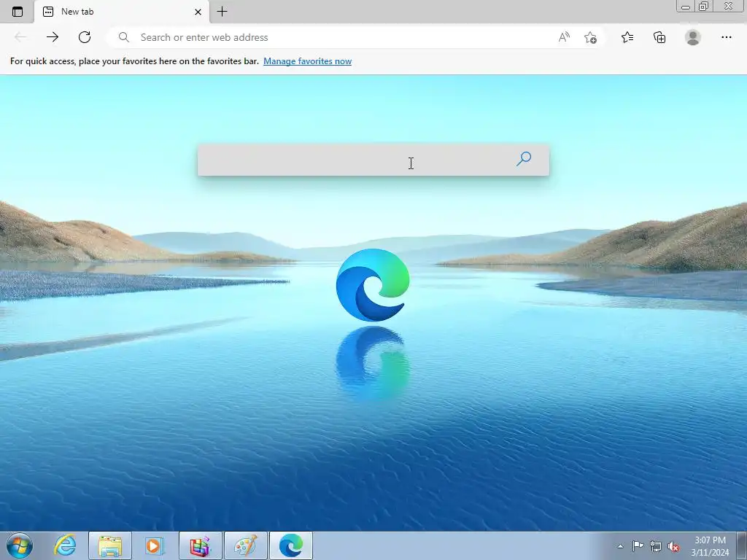747x560 pixels.
Task: Refresh the current page
Action: [x=85, y=37]
